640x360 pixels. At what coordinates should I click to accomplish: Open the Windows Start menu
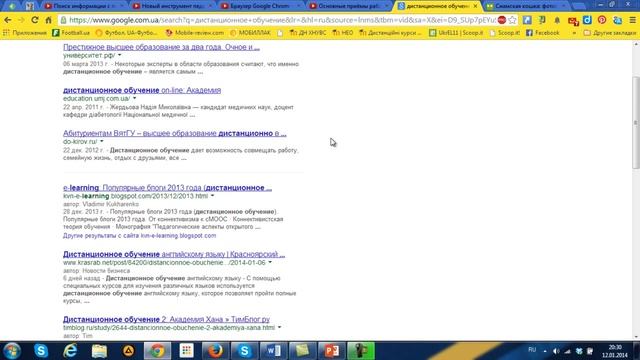(12, 351)
